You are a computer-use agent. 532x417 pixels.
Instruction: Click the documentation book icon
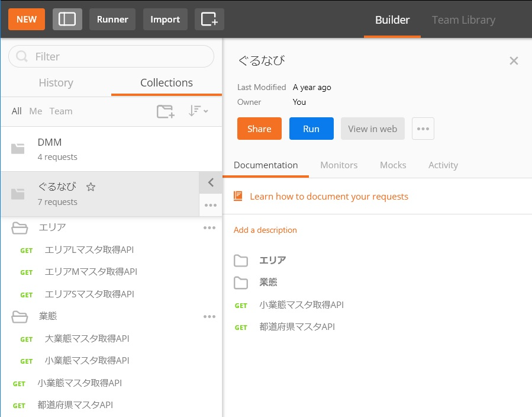click(238, 196)
